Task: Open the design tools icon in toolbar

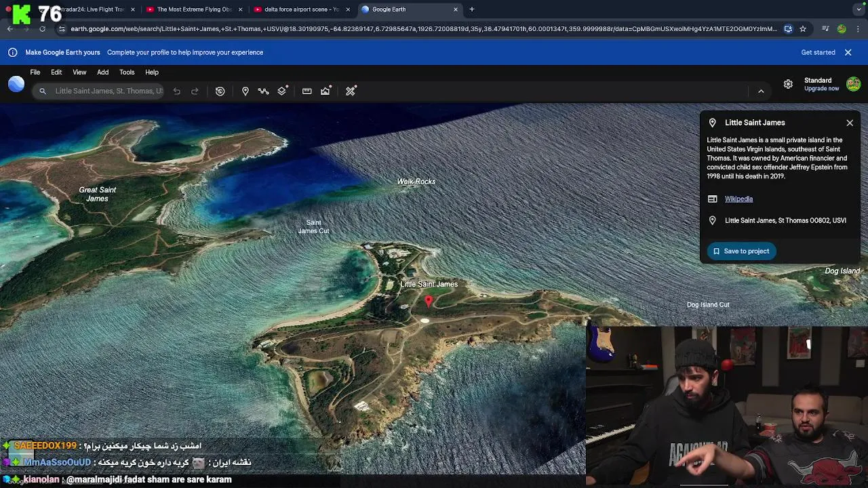Action: pyautogui.click(x=351, y=91)
